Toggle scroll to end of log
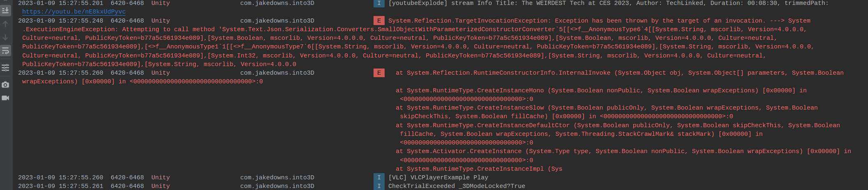The width and height of the screenshot is (868, 190). point(5,10)
